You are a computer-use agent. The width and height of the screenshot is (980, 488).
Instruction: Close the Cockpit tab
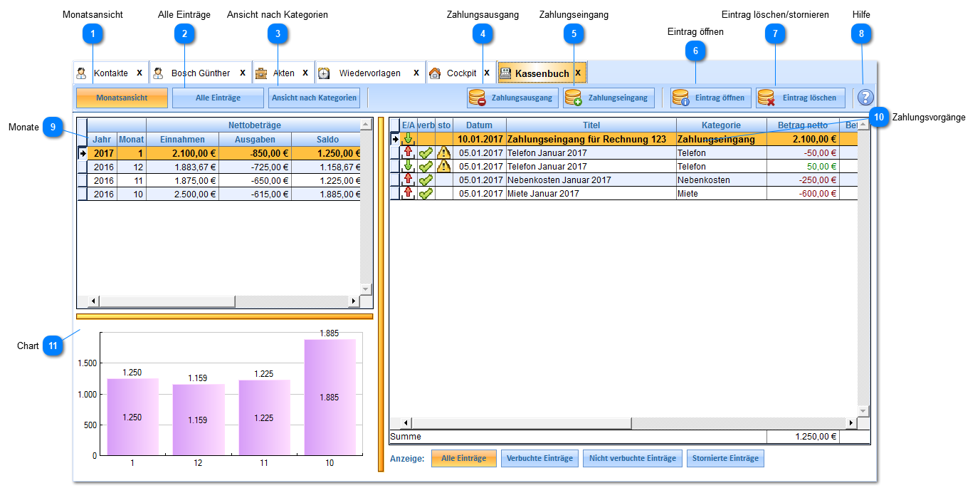(x=487, y=73)
